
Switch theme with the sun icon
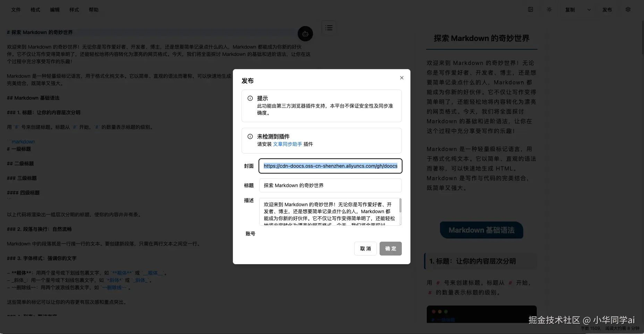[549, 10]
